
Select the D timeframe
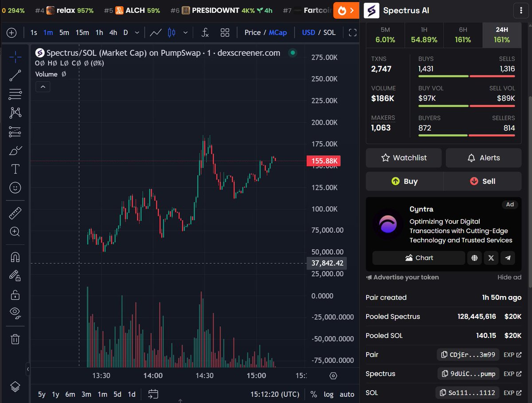coord(125,32)
